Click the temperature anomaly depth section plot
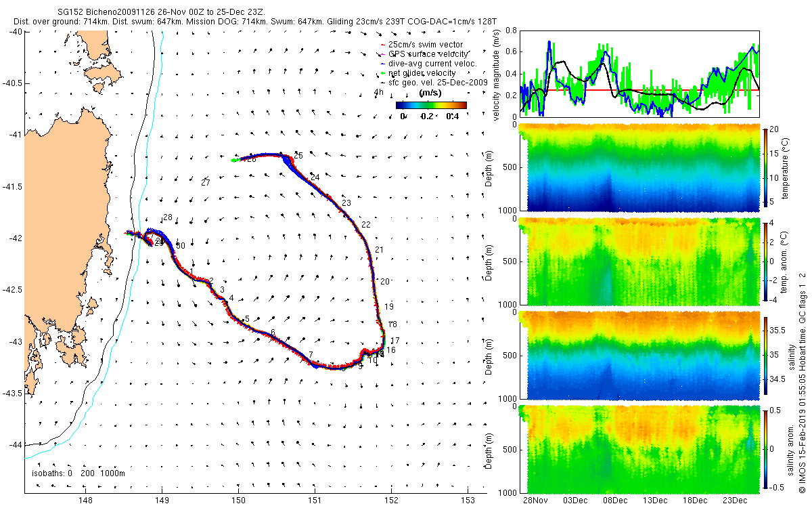This screenshot has height=508, width=812. pyautogui.click(x=640, y=261)
